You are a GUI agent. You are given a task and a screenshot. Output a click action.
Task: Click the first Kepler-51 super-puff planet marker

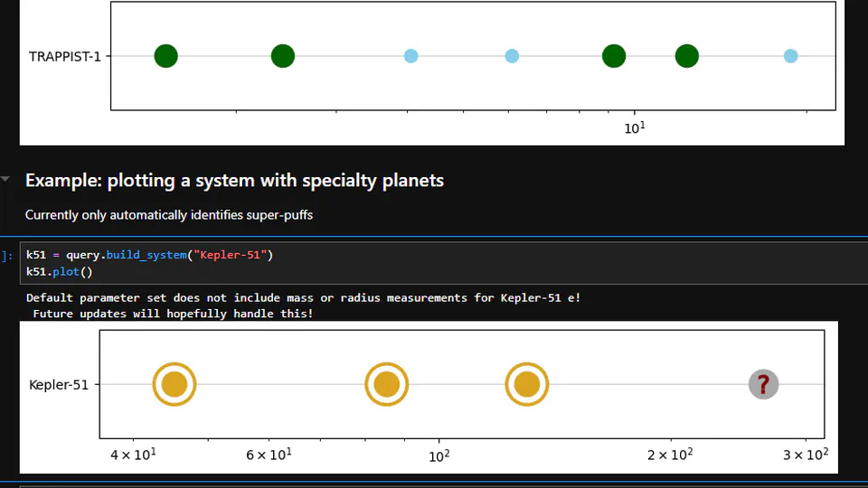pyautogui.click(x=175, y=384)
